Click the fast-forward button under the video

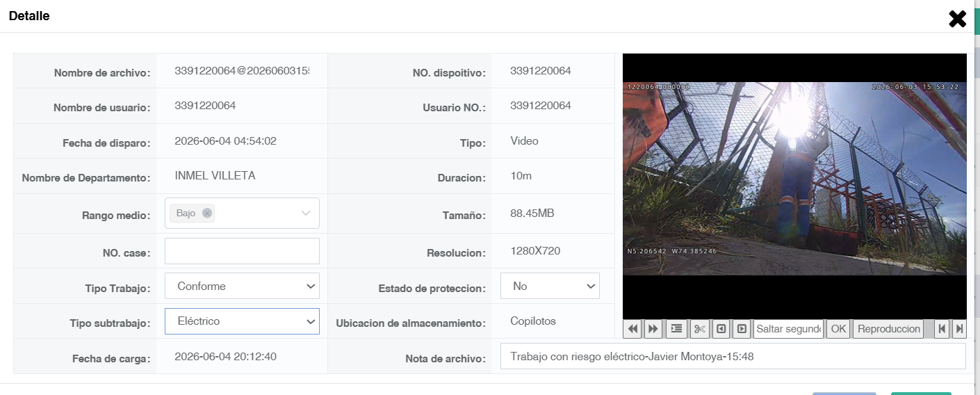tap(653, 329)
